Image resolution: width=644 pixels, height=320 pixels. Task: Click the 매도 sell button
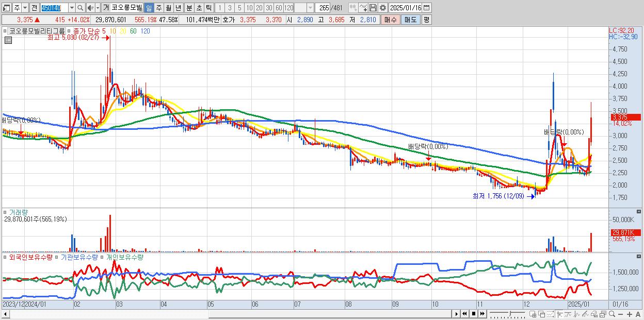410,20
